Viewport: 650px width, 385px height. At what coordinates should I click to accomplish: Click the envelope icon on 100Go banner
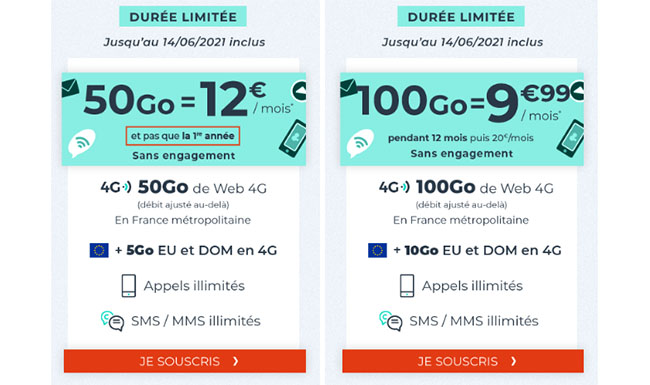[x=348, y=88]
